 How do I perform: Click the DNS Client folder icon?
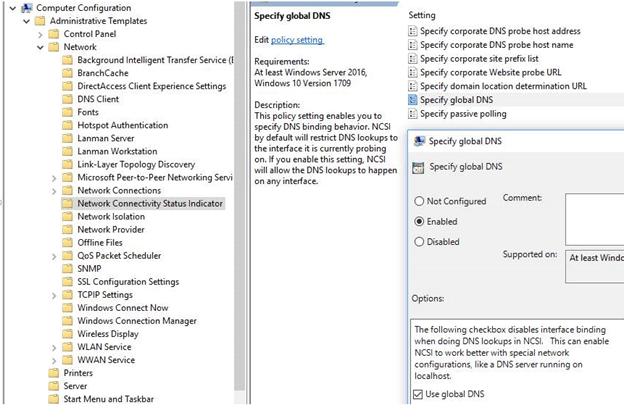67,99
